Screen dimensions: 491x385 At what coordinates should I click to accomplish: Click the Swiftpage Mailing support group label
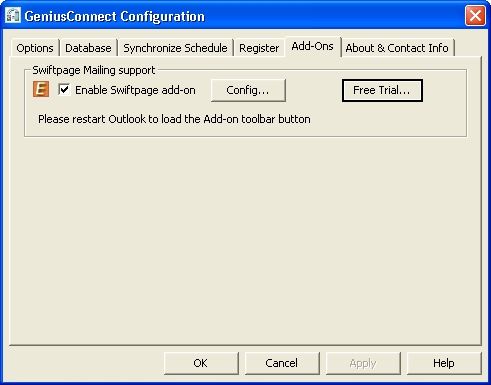(x=94, y=70)
